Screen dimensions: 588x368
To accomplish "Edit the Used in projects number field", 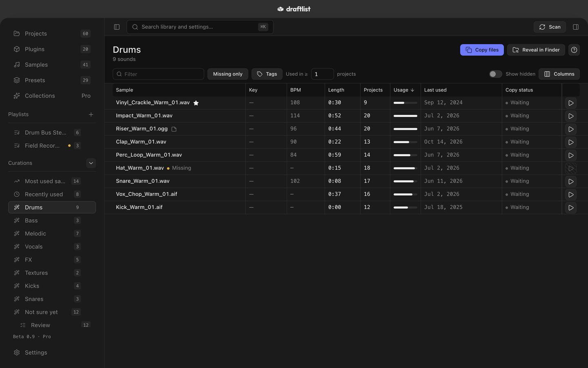I will (323, 74).
